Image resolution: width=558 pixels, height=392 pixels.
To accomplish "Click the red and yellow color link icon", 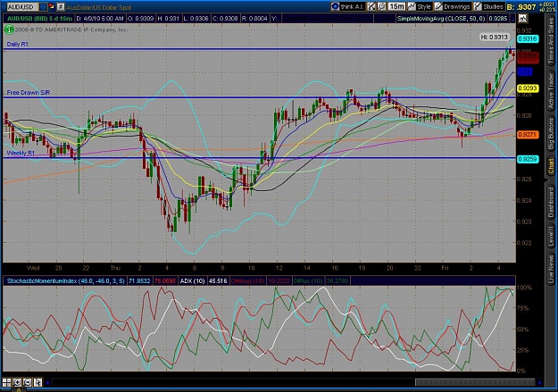I will [x=52, y=6].
